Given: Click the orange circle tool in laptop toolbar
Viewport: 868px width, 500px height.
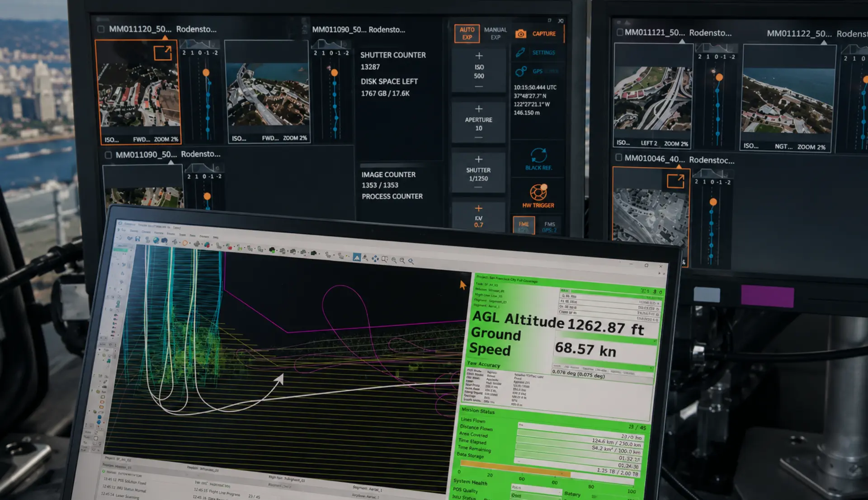Looking at the screenshot, I should [x=185, y=243].
